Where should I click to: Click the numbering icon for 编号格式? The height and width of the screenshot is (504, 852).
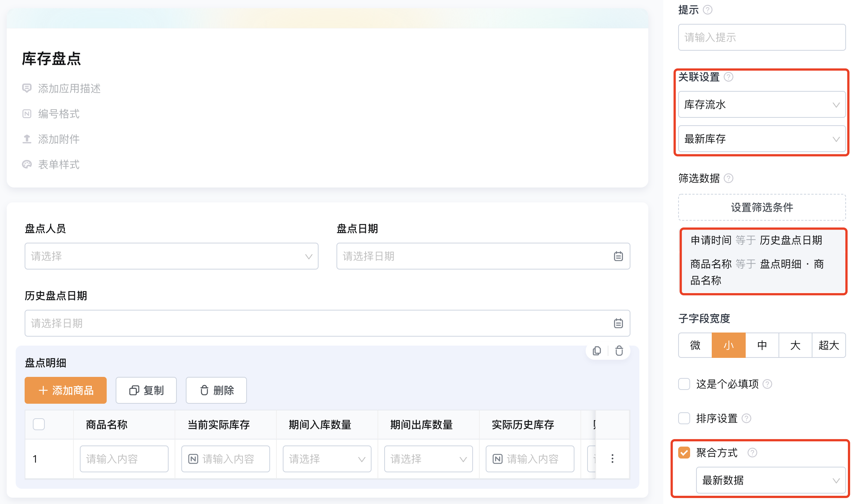(x=27, y=114)
